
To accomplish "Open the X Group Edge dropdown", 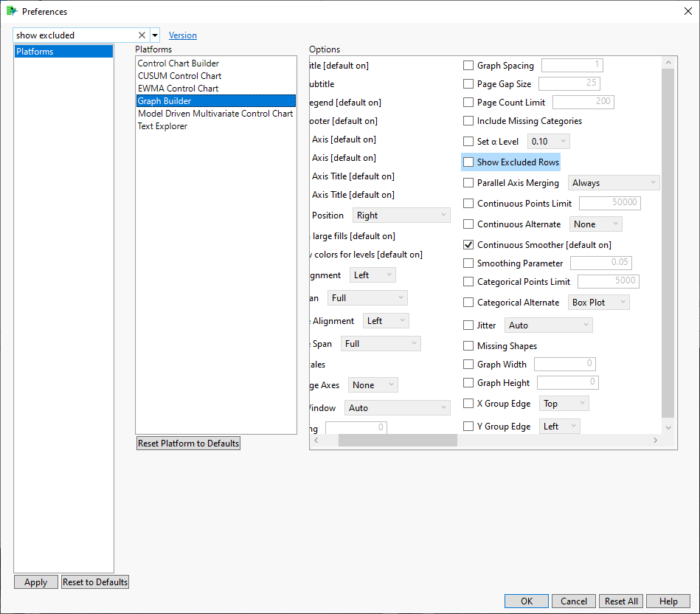I will [x=564, y=404].
